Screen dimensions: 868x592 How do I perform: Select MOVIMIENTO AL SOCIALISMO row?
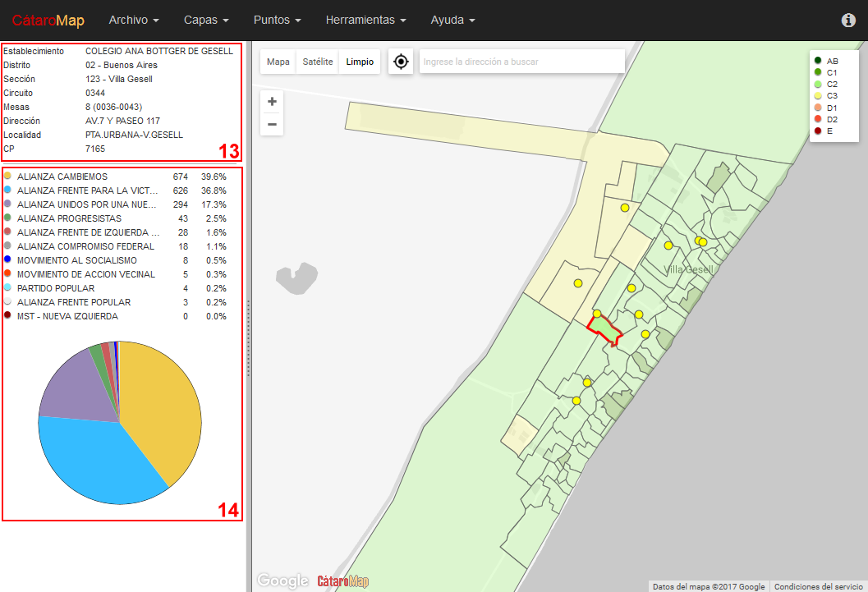117,260
